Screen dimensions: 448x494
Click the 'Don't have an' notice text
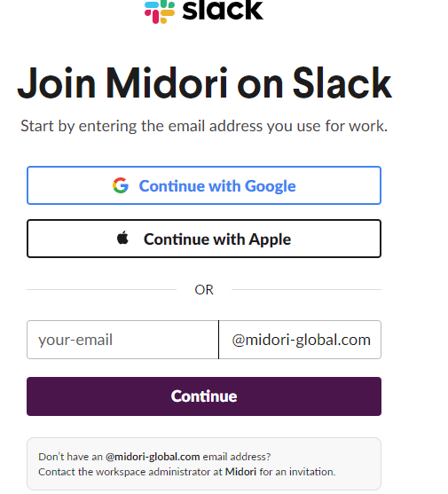71,457
